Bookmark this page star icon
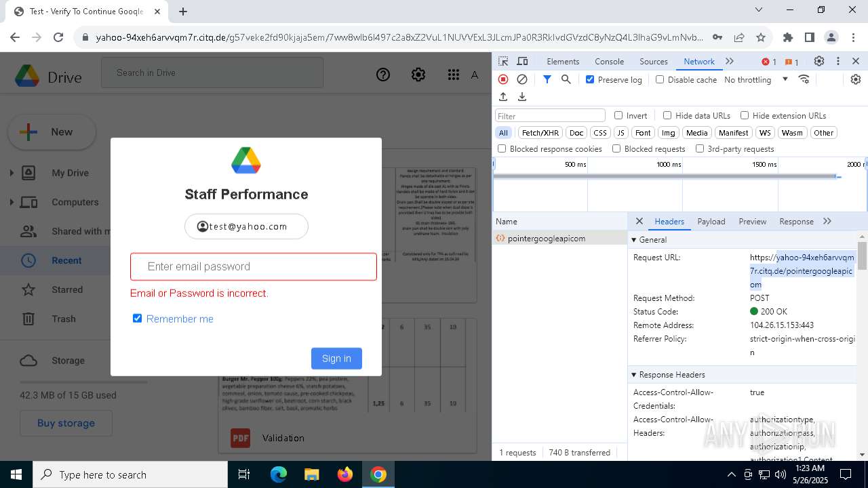Image resolution: width=868 pixels, height=488 pixels. coord(761,37)
